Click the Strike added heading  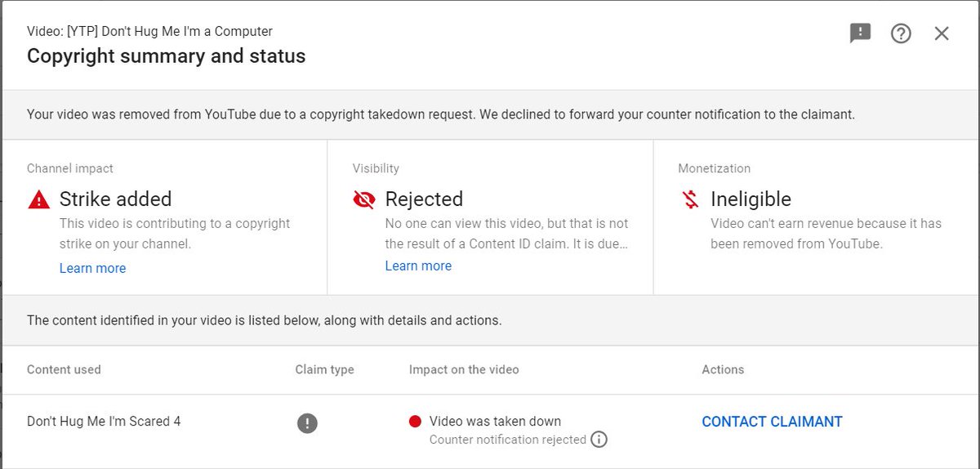115,199
